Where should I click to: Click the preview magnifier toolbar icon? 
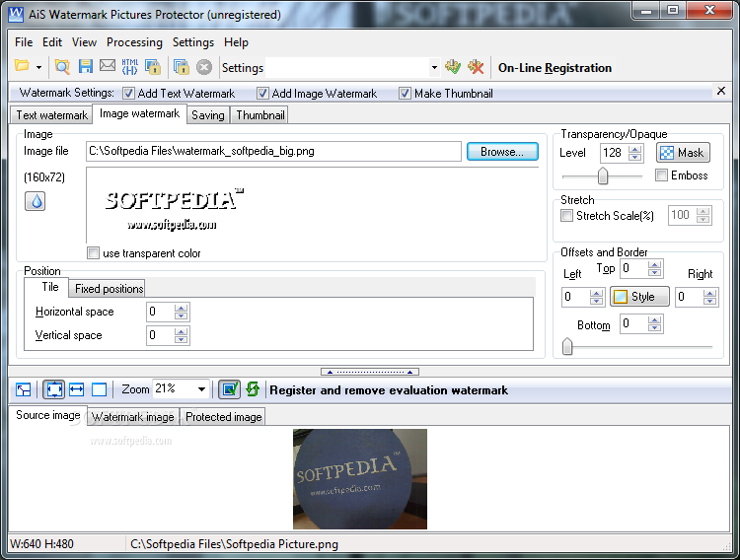[x=62, y=67]
